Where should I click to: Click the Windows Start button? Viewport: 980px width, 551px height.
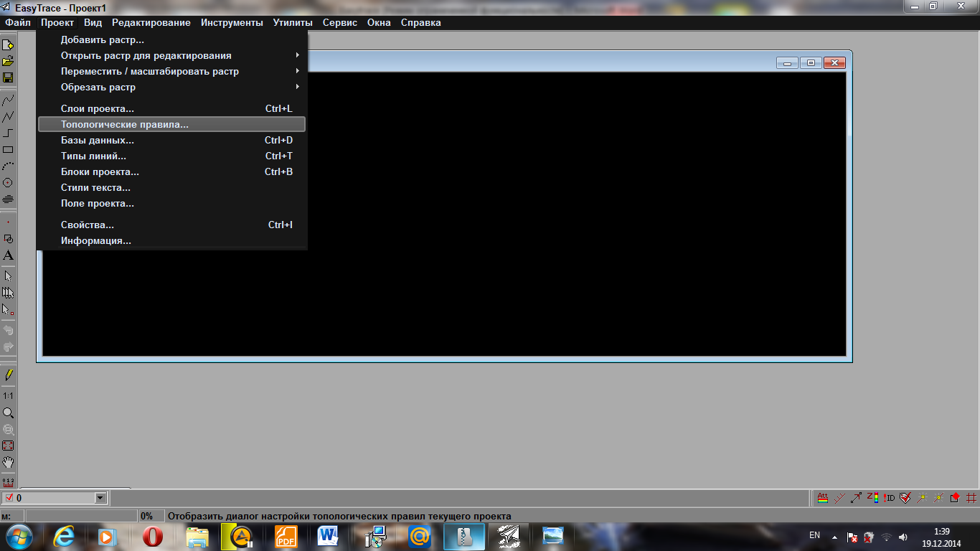coord(19,536)
